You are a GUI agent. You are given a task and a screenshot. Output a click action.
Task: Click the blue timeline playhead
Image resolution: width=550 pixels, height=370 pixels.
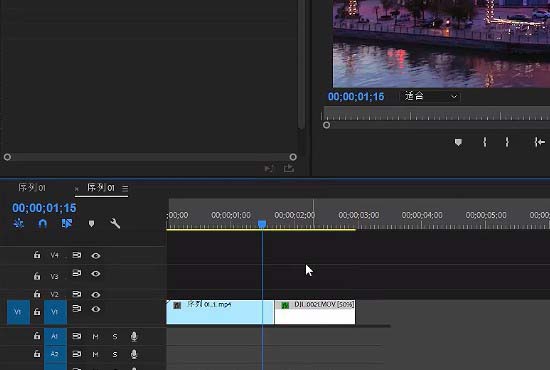262,224
